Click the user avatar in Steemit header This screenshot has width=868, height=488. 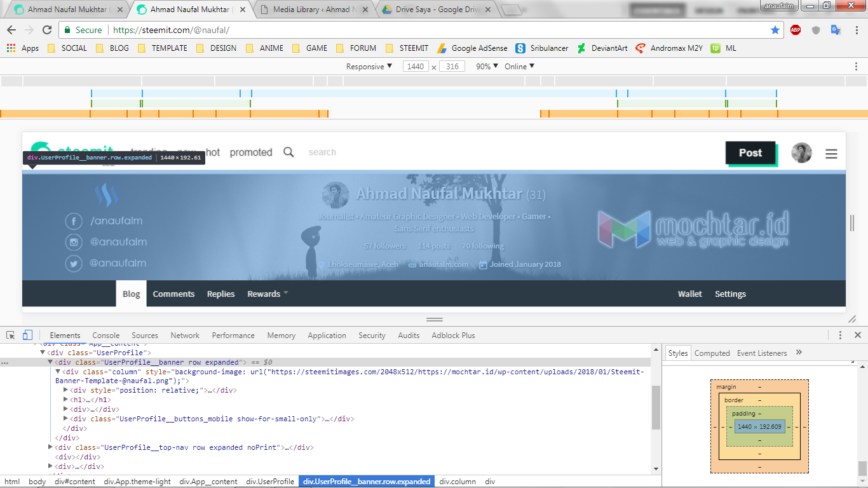tap(801, 153)
